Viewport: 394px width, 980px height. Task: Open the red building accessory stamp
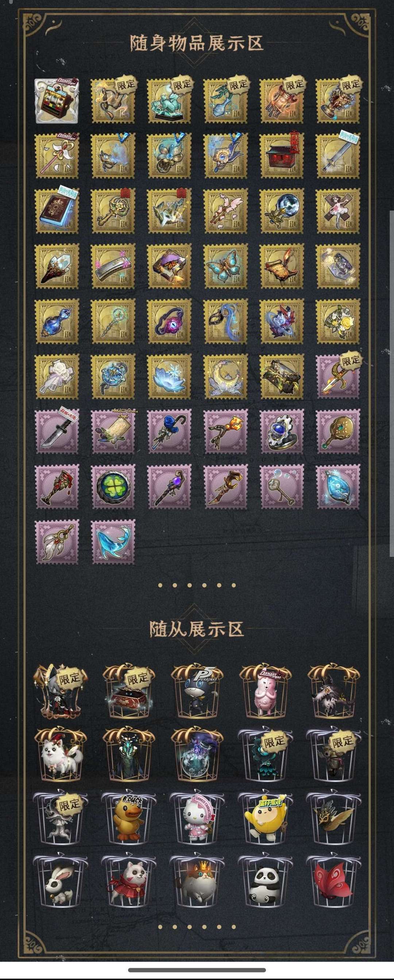point(282,156)
